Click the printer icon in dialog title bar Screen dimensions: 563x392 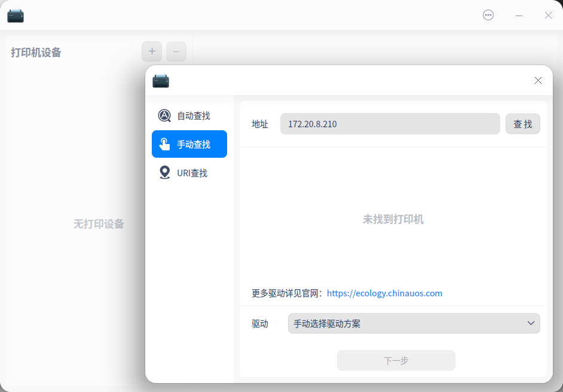coord(161,81)
